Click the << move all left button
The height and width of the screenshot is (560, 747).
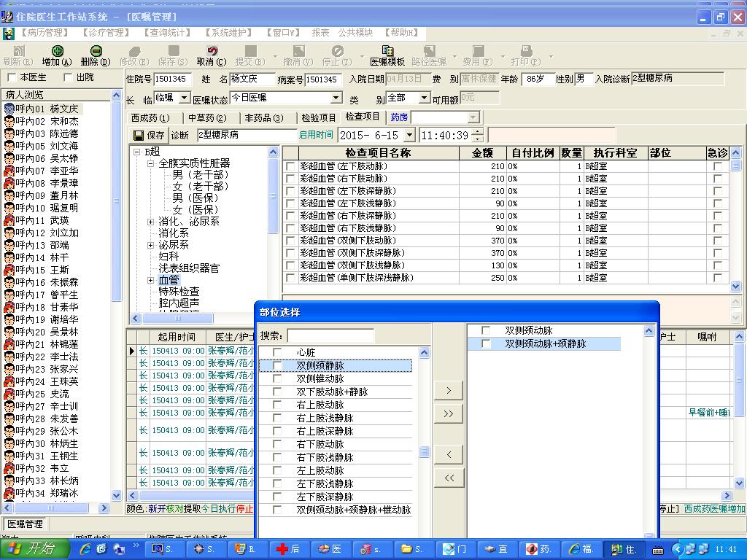[x=449, y=478]
